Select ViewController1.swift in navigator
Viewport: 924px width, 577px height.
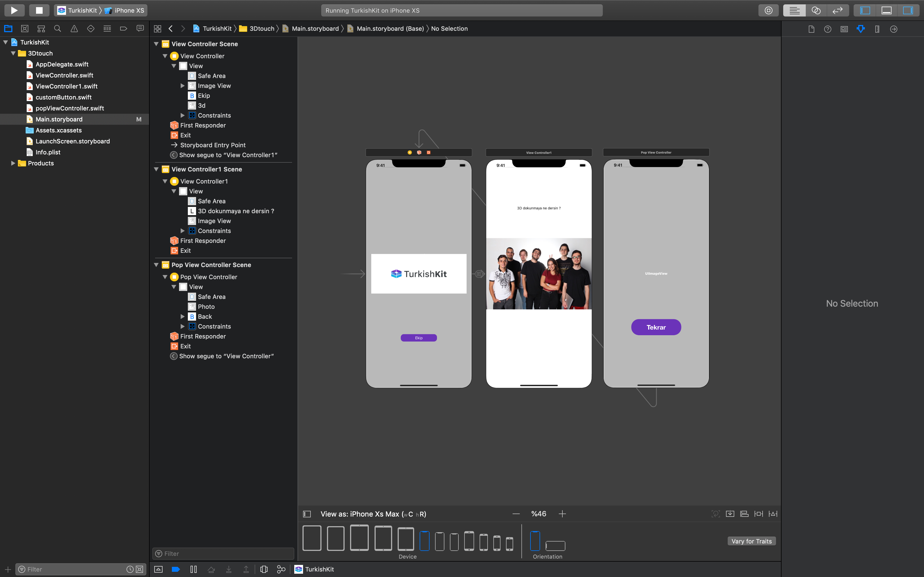pyautogui.click(x=67, y=86)
